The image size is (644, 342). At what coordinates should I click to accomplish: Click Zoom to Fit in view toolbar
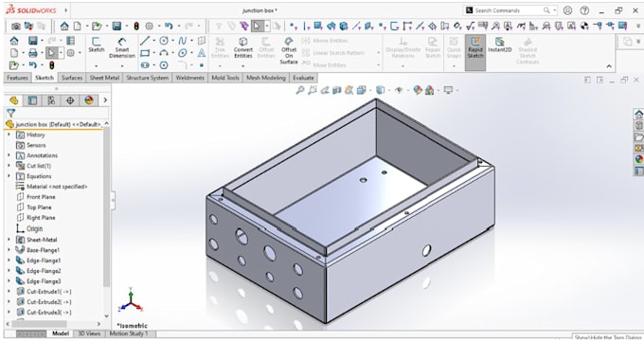[300, 90]
